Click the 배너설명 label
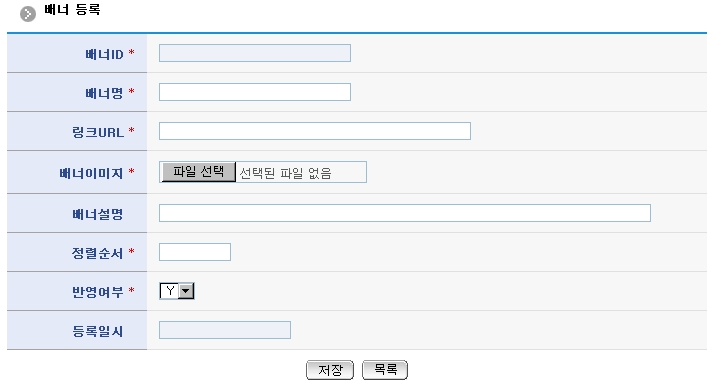The width and height of the screenshot is (714, 390). point(97,214)
